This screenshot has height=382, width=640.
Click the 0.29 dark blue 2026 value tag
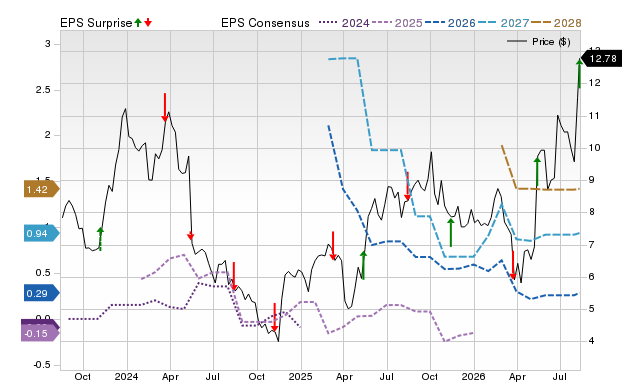[41, 293]
